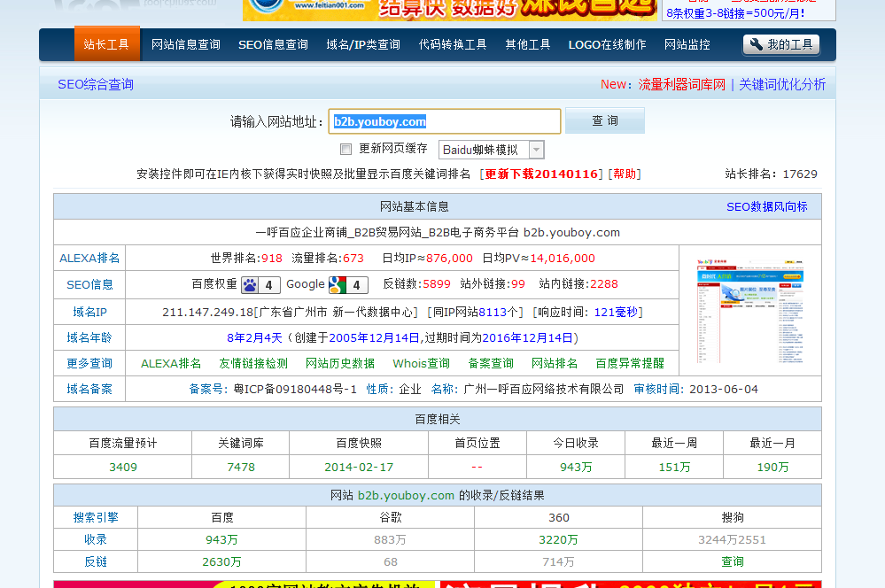
Task: Enable the 更新网页缓存 checkbox
Action: pos(346,149)
